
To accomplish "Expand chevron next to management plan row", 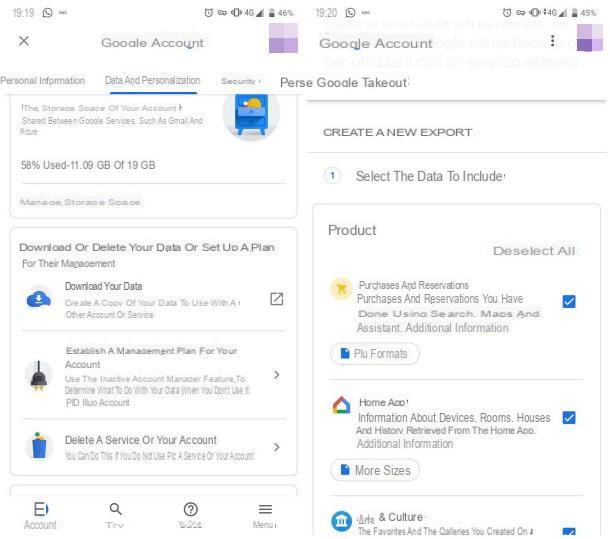I will (277, 375).
